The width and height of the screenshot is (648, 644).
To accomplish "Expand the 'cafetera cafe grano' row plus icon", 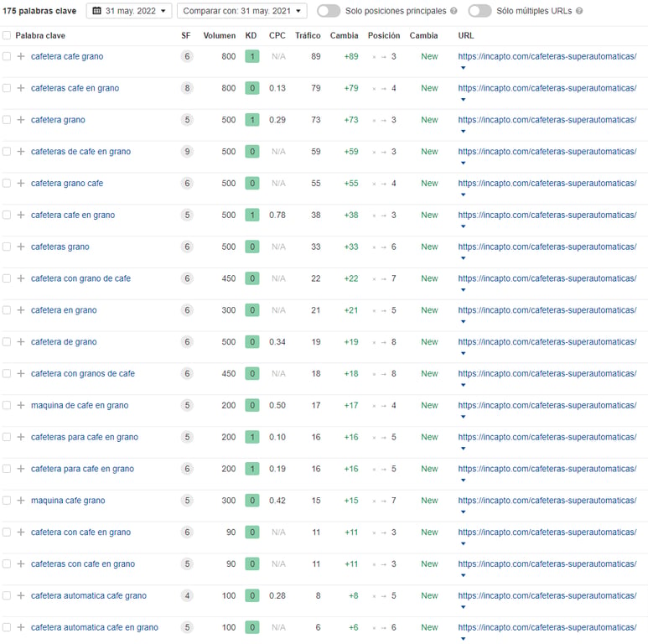I will tap(21, 56).
